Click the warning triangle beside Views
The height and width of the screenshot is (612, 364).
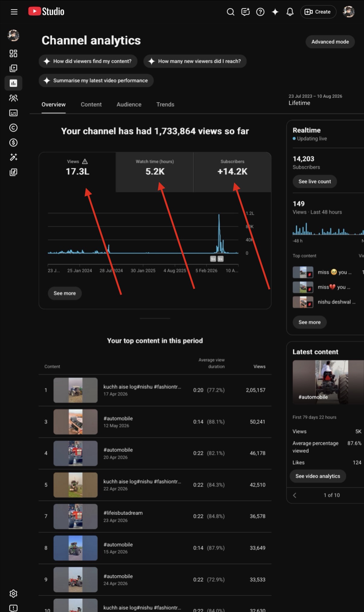coord(85,161)
